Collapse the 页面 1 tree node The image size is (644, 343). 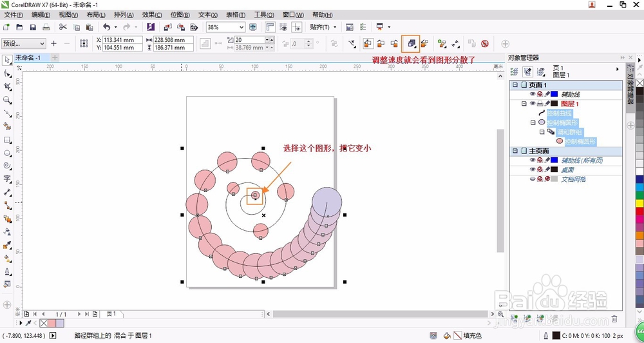tap(515, 84)
